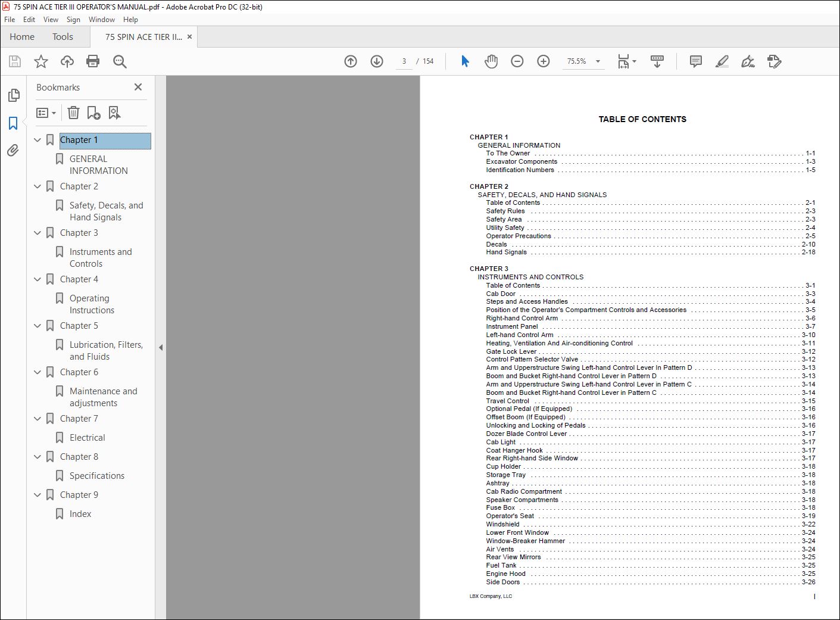Open bookmarks options menu dropdown
Viewport: 840px width, 620px height.
46,113
